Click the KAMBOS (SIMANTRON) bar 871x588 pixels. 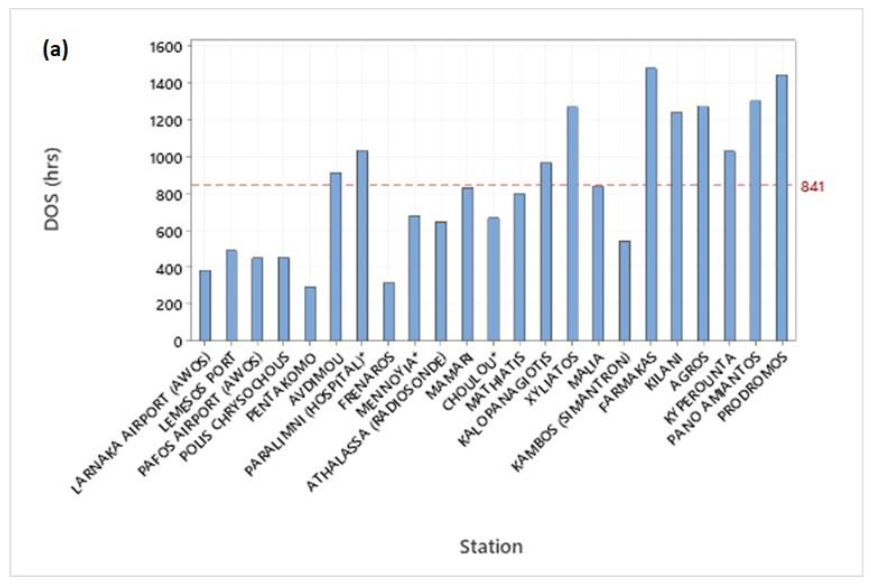[624, 291]
